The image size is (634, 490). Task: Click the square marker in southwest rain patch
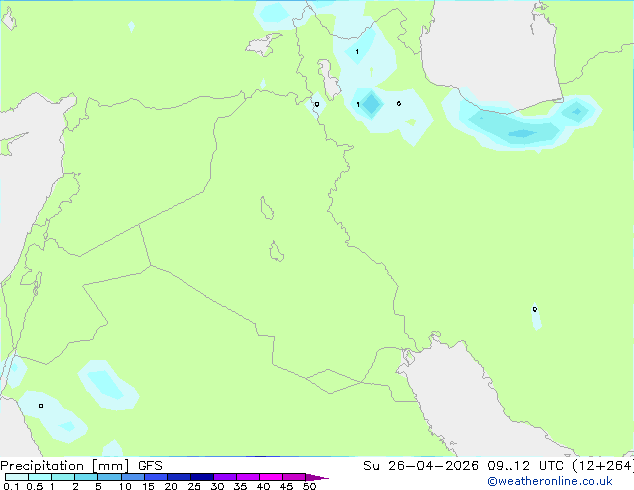[x=41, y=406]
